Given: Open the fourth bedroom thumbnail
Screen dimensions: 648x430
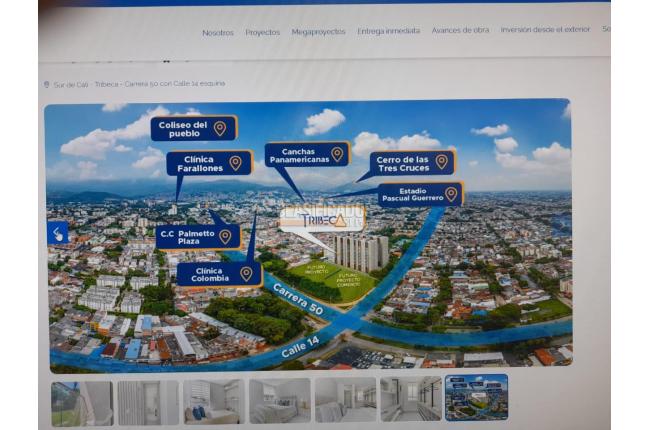Looking at the screenshot, I should (280, 401).
